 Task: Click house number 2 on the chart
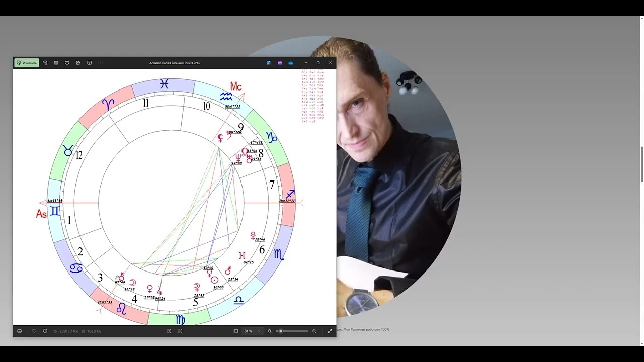[80, 252]
